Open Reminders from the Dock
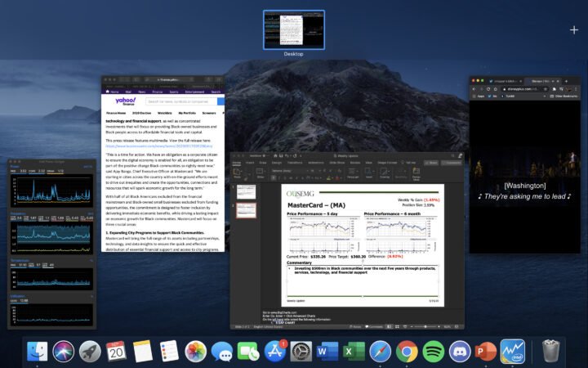The image size is (588, 368). [x=169, y=352]
